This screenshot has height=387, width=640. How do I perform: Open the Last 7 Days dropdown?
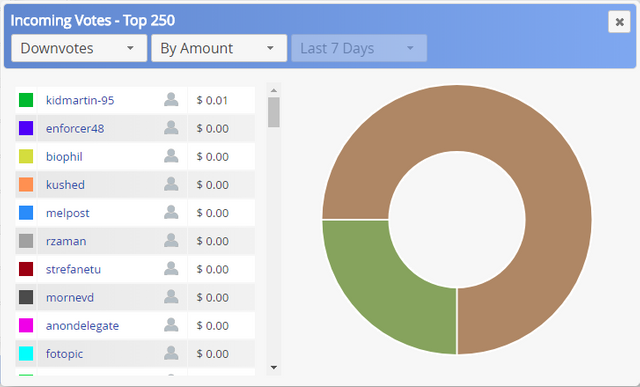pos(359,48)
